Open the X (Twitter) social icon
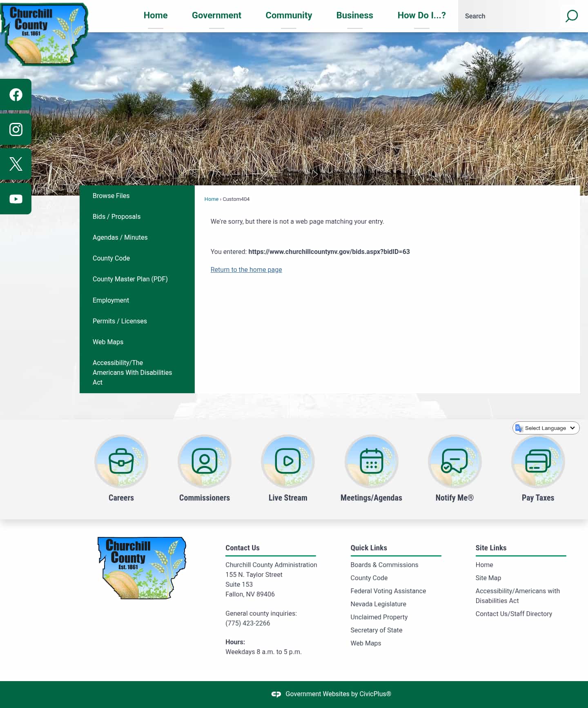588x708 pixels. point(16,164)
